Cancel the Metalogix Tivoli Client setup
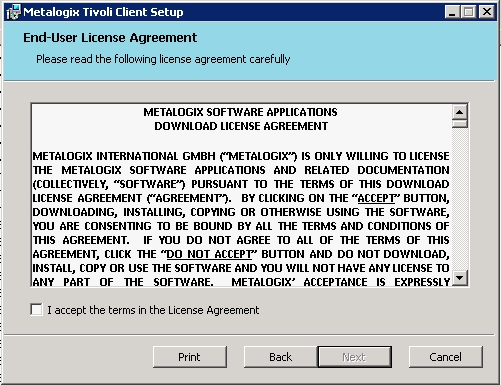This screenshot has width=501, height=385. [445, 357]
